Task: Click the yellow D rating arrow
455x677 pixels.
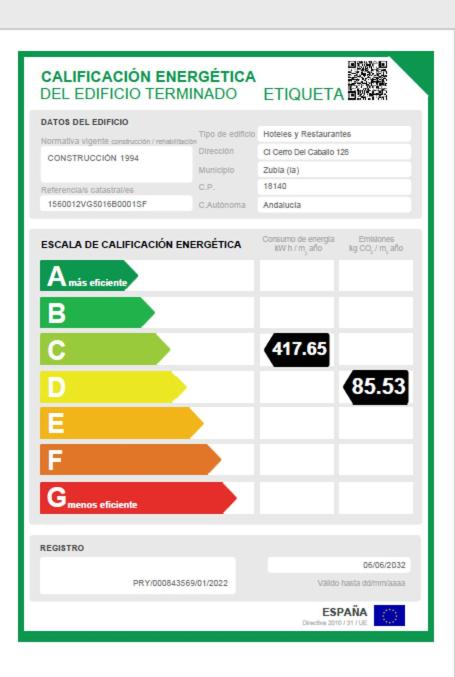Action: pyautogui.click(x=113, y=386)
